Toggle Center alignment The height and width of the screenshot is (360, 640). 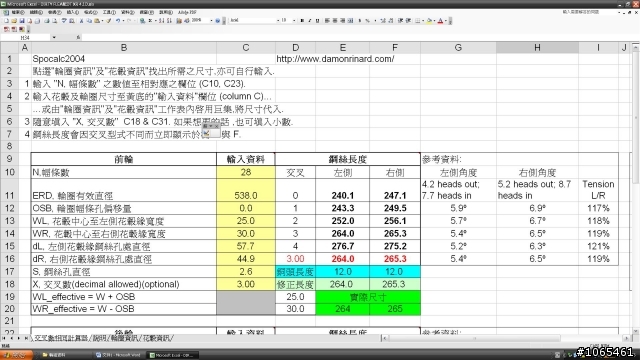335,20
